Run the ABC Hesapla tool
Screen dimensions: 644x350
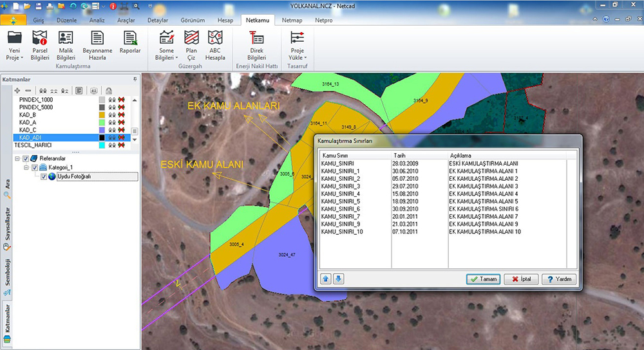point(215,42)
